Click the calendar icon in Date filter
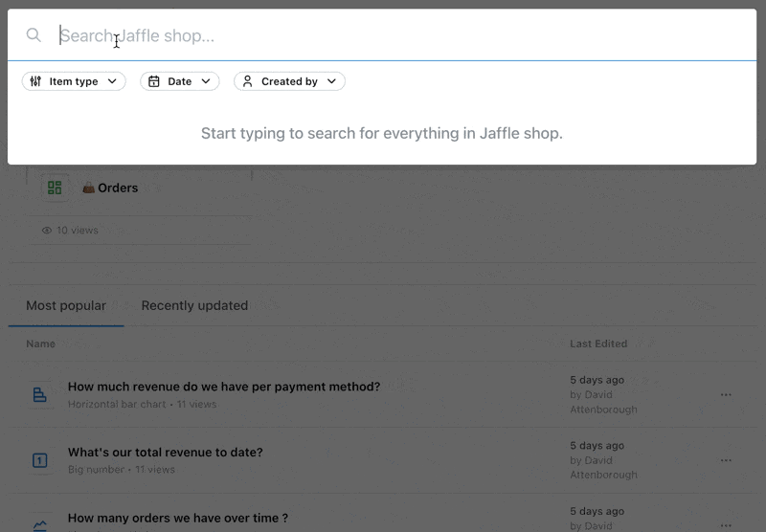Screen dimensions: 766x532 point(154,81)
